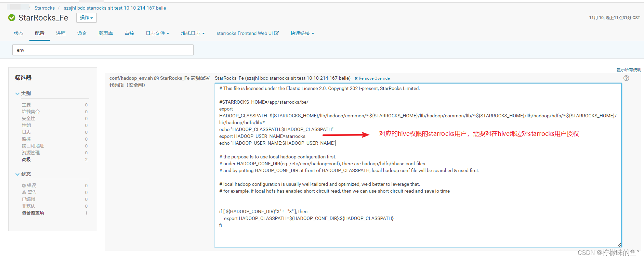Filter by 主要 category

coord(26,105)
